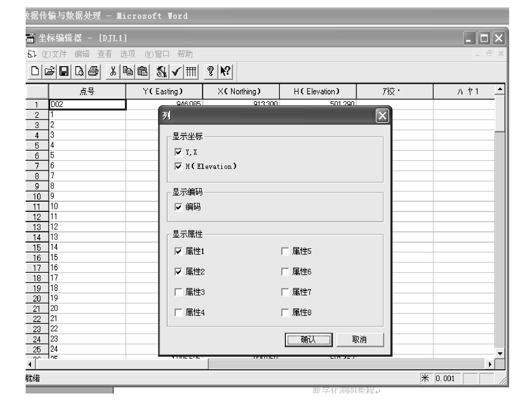Click the horizontal scrollbar right arrow
Image resolution: width=532 pixels, height=400 pixels.
[x=490, y=364]
